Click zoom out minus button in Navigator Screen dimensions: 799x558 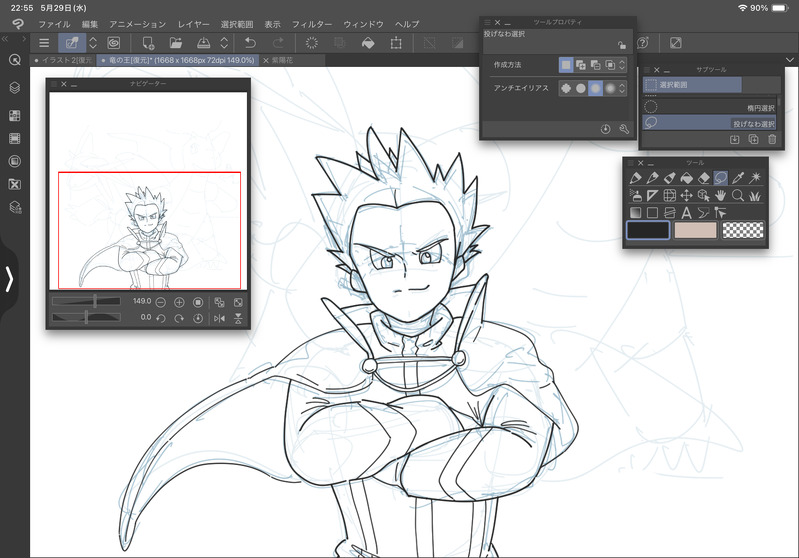point(161,303)
